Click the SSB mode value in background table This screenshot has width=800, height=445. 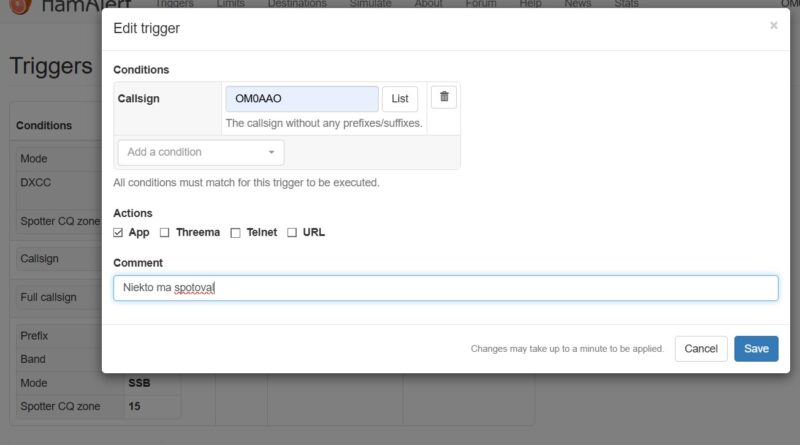pos(139,383)
